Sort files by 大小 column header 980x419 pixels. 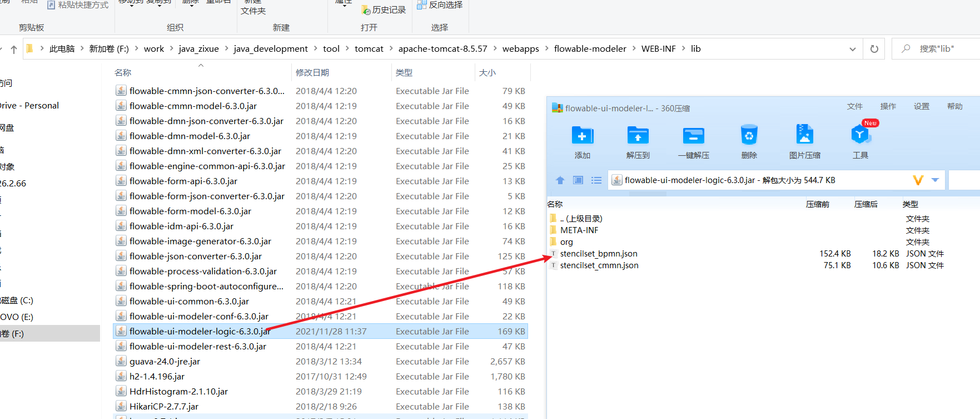(x=487, y=73)
